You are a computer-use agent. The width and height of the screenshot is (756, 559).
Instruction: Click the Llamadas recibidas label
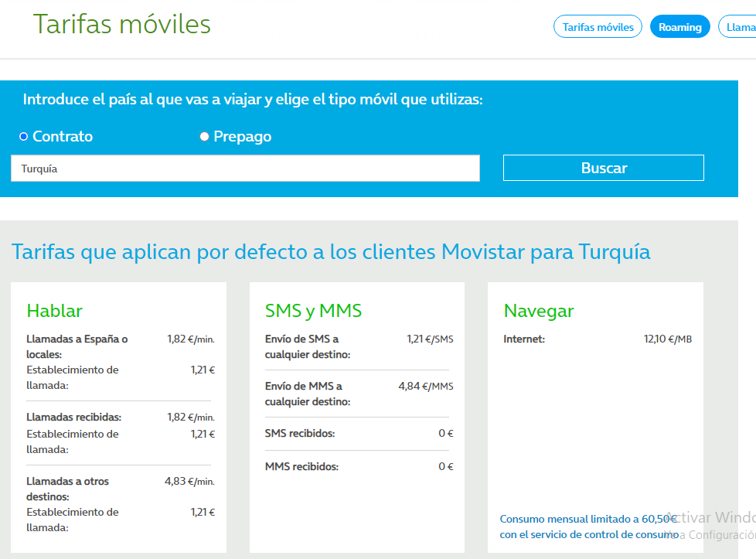pos(73,418)
